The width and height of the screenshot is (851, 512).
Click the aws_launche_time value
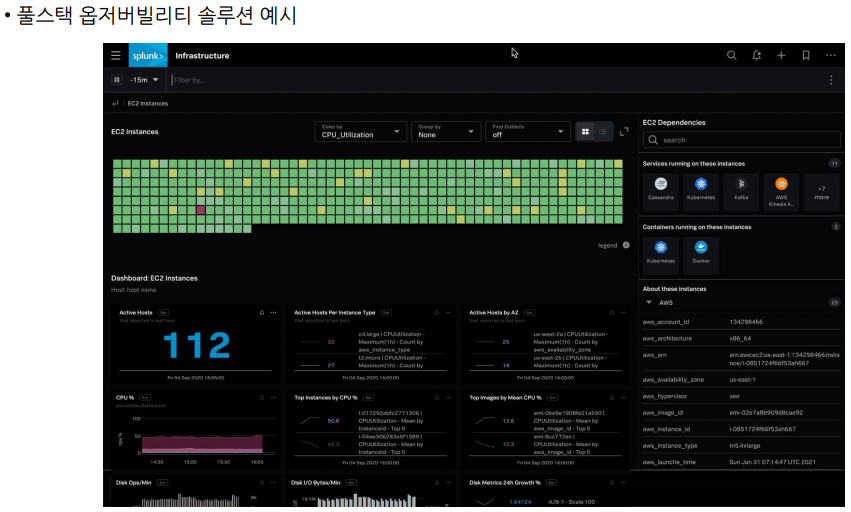(x=772, y=462)
